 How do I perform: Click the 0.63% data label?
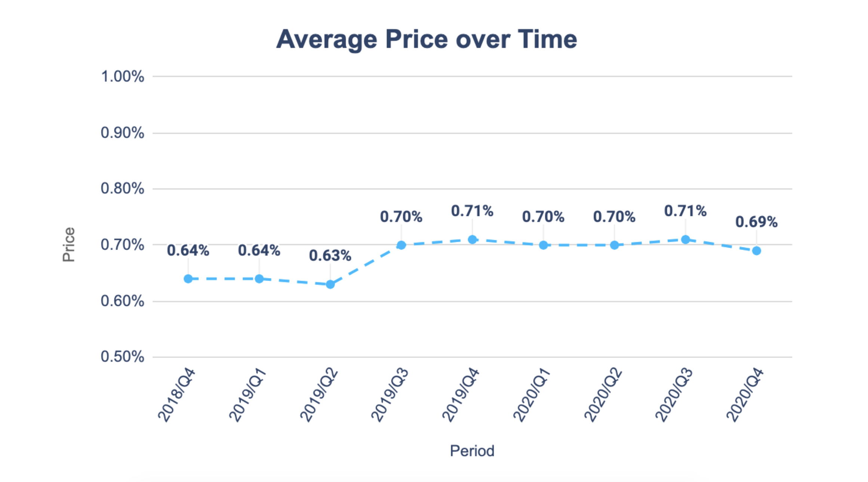(x=330, y=256)
